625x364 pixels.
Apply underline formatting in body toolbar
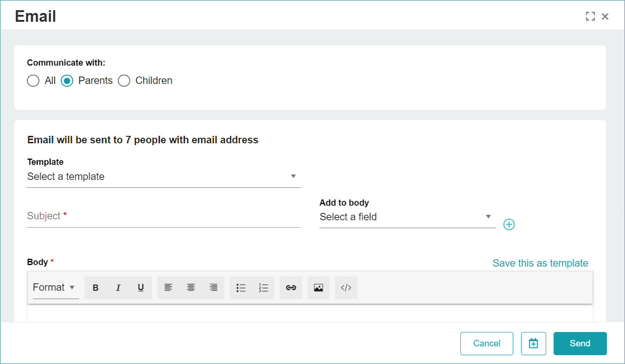(141, 287)
